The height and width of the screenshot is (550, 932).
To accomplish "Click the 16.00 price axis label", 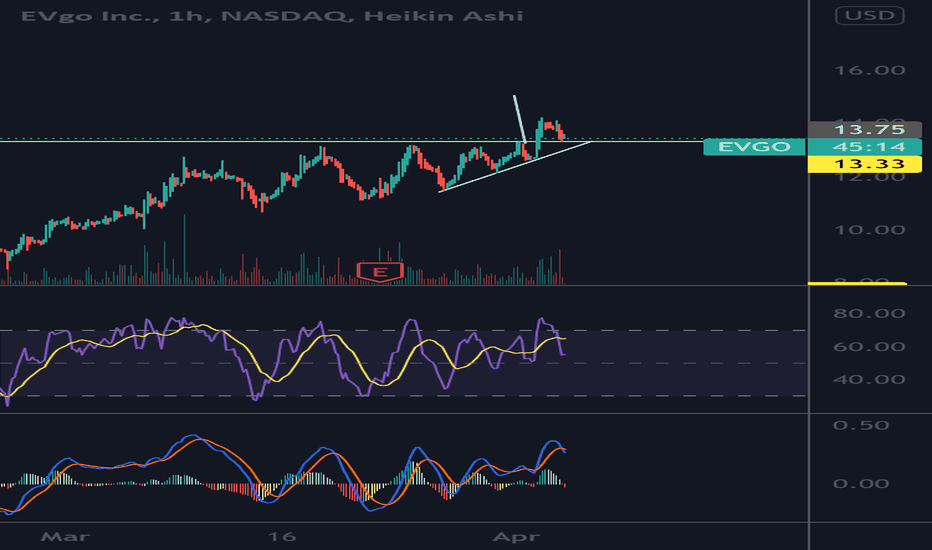I will click(870, 70).
